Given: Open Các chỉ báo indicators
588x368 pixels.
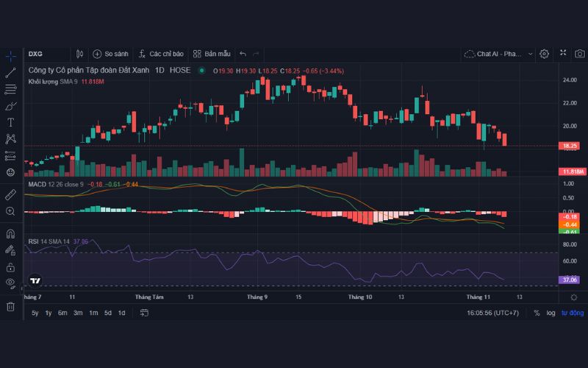Looking at the screenshot, I should [x=160, y=54].
